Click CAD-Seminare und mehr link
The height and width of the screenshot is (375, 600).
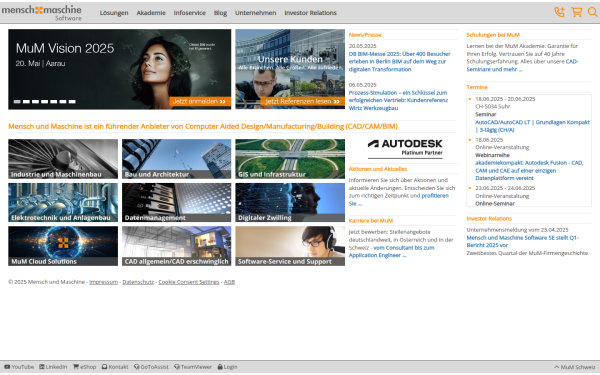(x=522, y=65)
